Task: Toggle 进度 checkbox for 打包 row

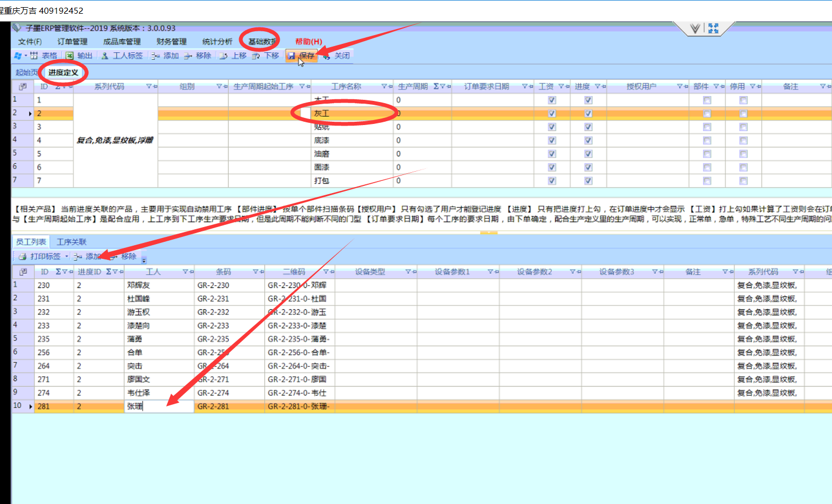Action: tap(588, 181)
